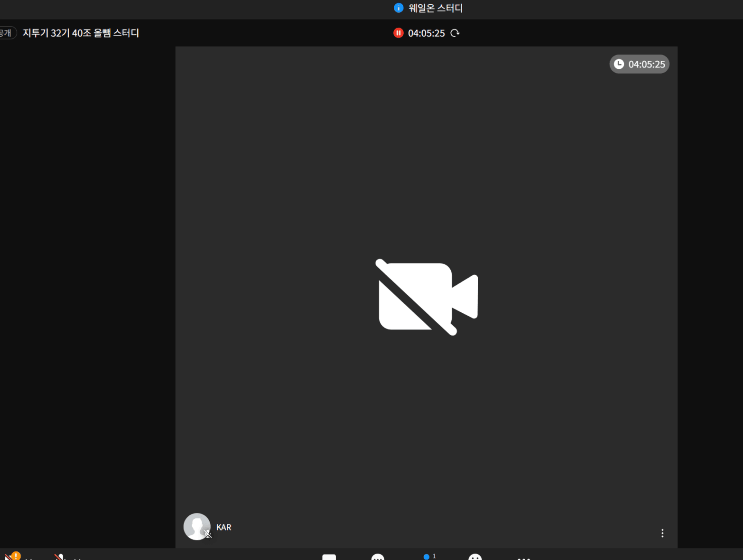Click the KAR participant name label

point(224,527)
